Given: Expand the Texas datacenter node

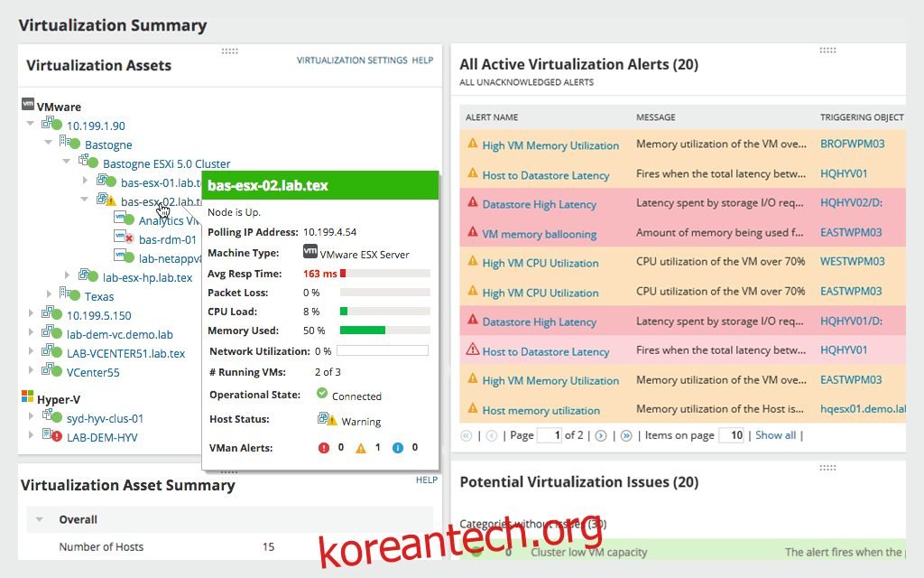Looking at the screenshot, I should pos(49,295).
